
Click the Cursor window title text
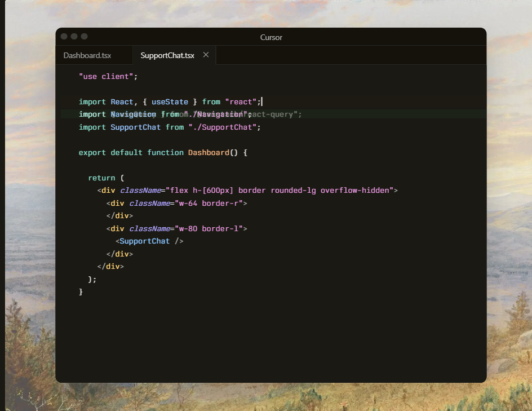(x=271, y=37)
